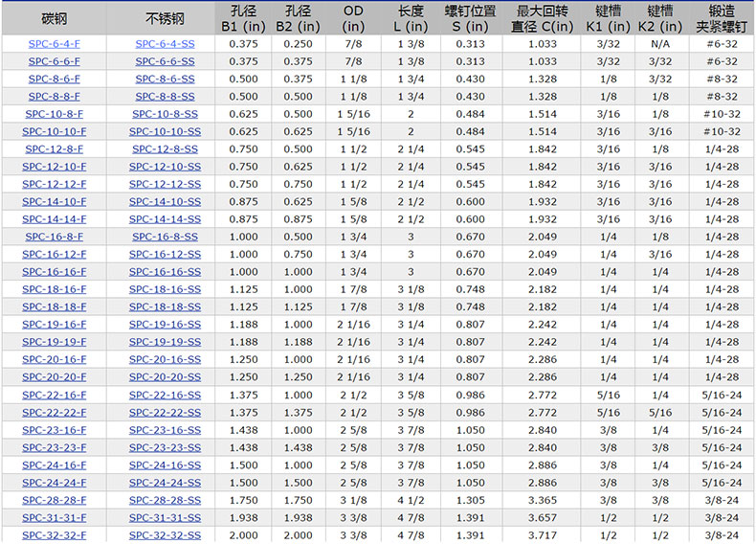Click the SPC-22-16-F part link
The height and width of the screenshot is (544, 756).
55,395
